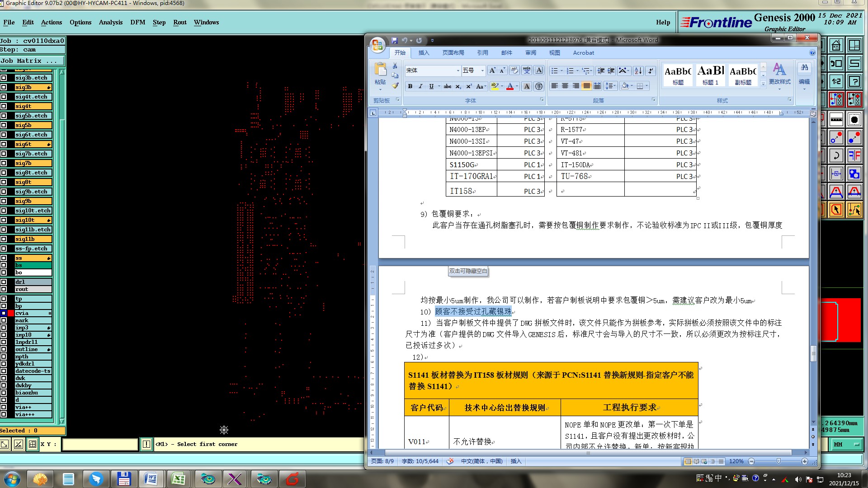Toggle bold formatting in Word
The image size is (868, 488).
click(x=410, y=86)
